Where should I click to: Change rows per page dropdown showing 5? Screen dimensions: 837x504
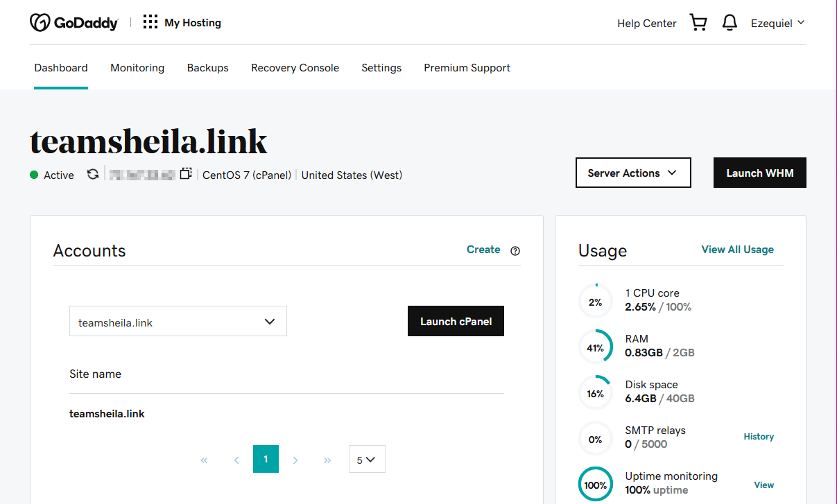[367, 459]
